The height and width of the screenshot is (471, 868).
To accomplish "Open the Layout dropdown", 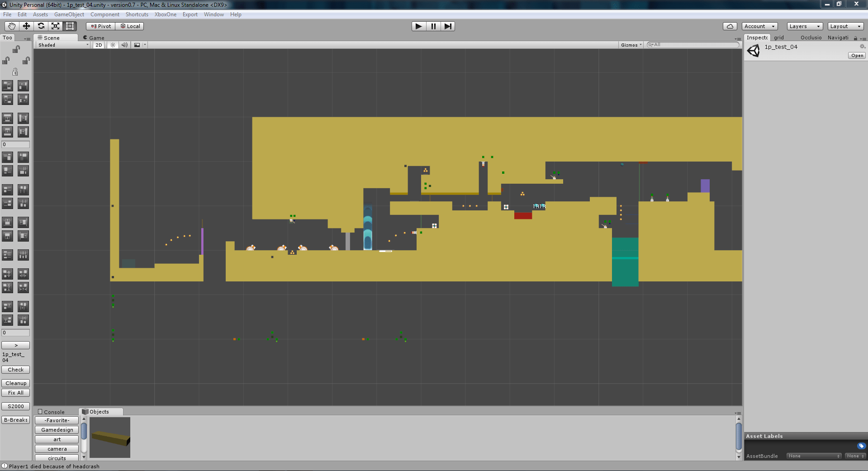I will click(x=845, y=26).
